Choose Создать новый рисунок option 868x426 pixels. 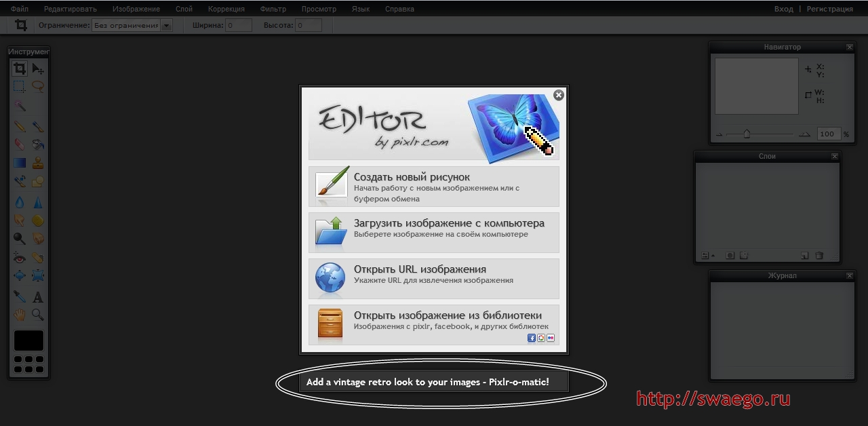pos(434,187)
